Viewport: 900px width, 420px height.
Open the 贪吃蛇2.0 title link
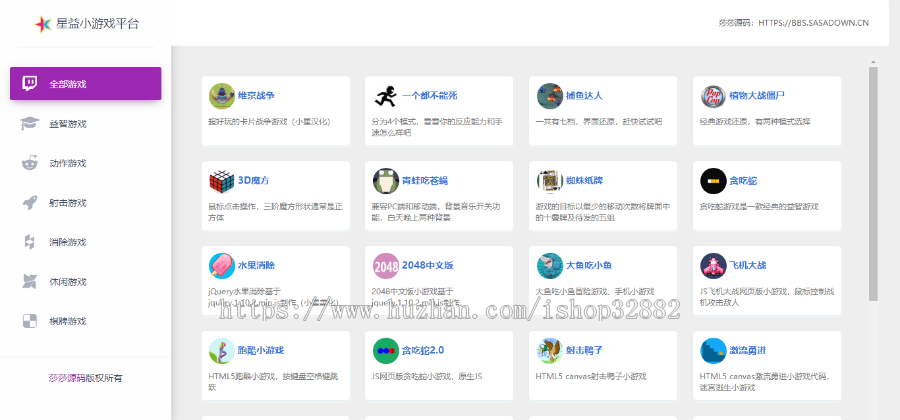tap(422, 350)
